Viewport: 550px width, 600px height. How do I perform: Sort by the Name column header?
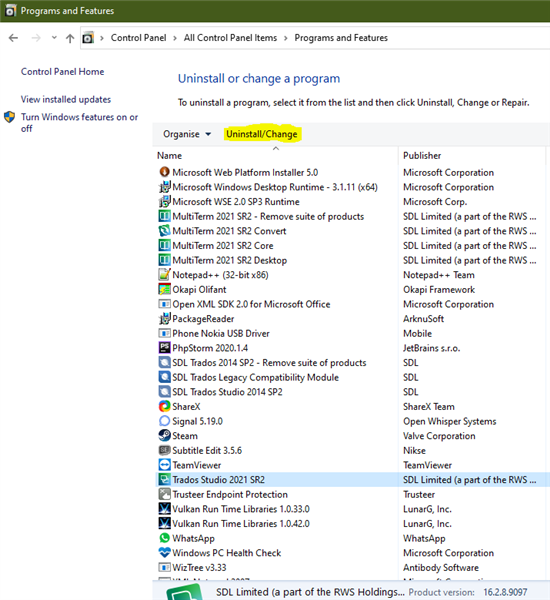170,156
